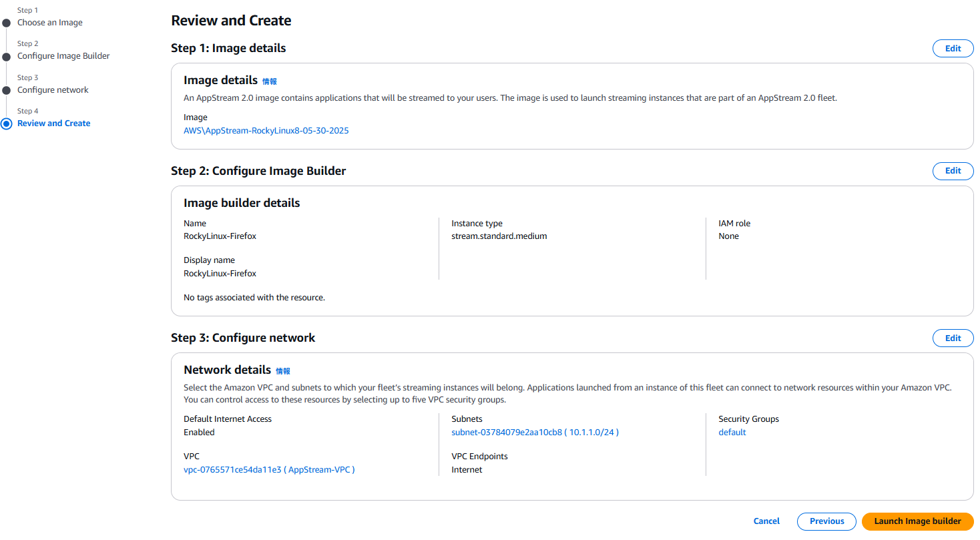Select the Review and Create step label
This screenshot has height=540, width=980.
(x=53, y=123)
